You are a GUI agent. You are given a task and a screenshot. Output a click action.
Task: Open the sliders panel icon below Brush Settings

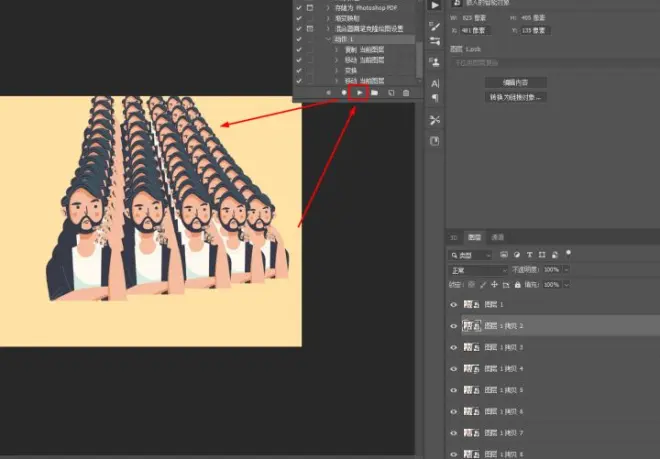click(435, 41)
